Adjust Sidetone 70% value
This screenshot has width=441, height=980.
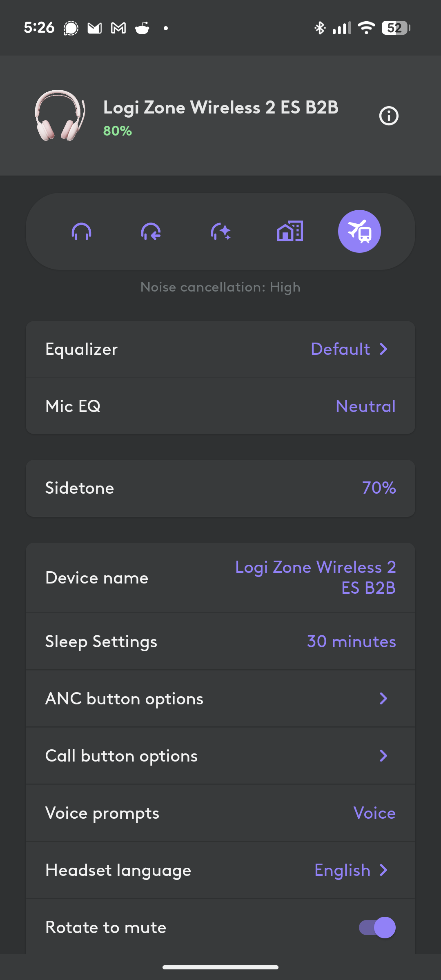[x=379, y=488]
